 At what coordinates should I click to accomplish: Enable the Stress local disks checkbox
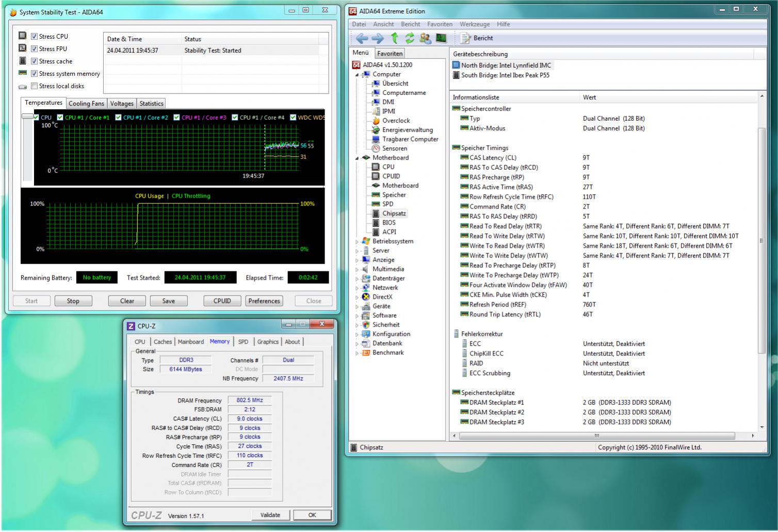[34, 86]
